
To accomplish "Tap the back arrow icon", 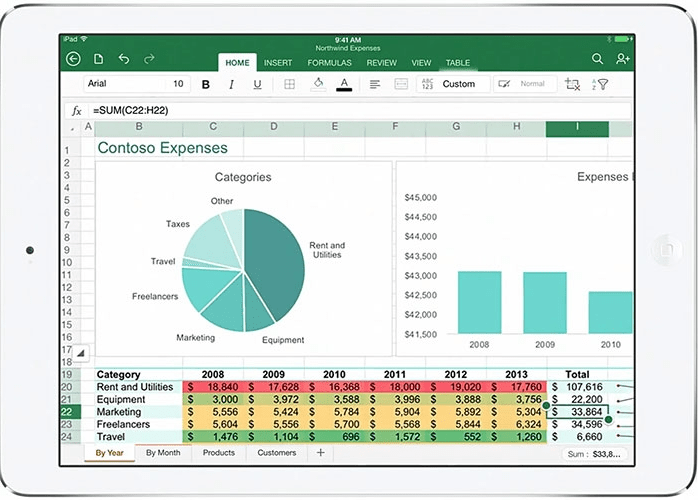I will tap(73, 60).
